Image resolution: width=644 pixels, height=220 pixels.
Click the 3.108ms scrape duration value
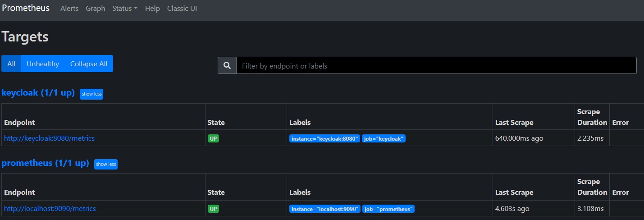[590, 209]
